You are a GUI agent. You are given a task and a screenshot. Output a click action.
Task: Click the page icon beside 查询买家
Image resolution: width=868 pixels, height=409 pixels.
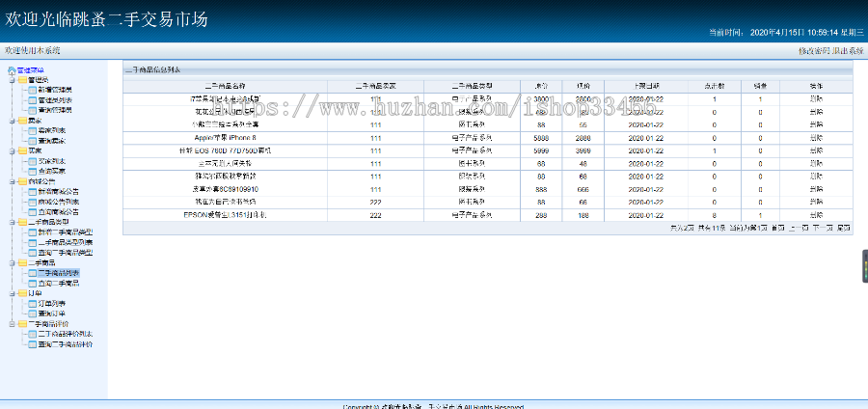(32, 171)
